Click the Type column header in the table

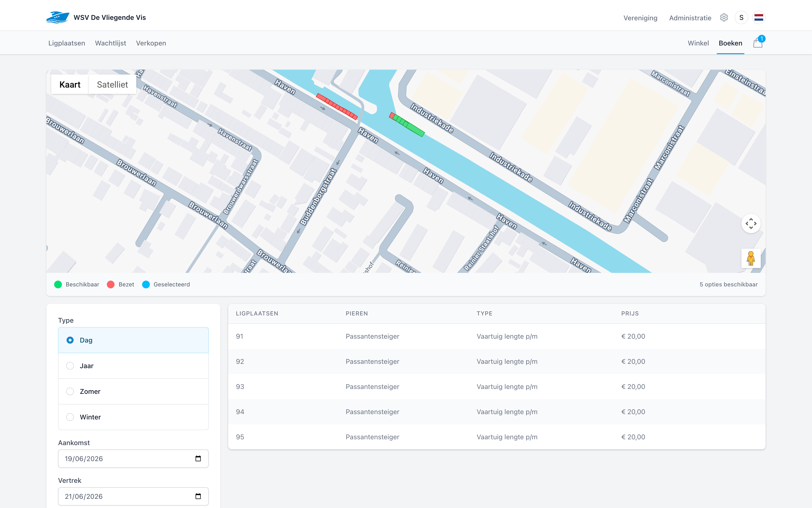click(485, 314)
